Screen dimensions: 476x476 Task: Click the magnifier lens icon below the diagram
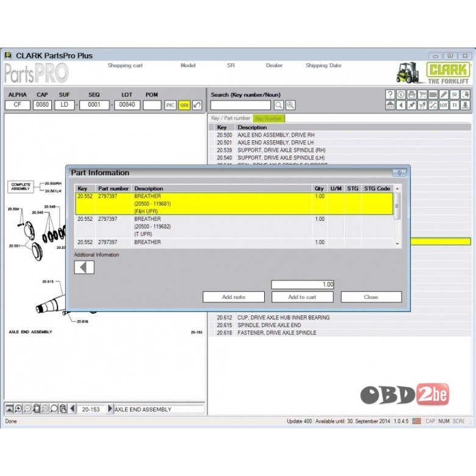pyautogui.click(x=54, y=409)
